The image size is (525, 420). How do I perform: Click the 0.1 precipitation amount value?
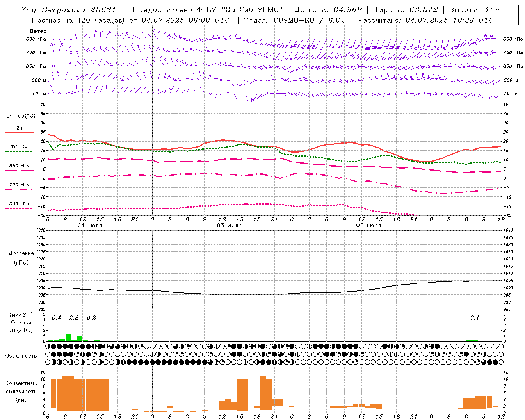tap(475, 318)
